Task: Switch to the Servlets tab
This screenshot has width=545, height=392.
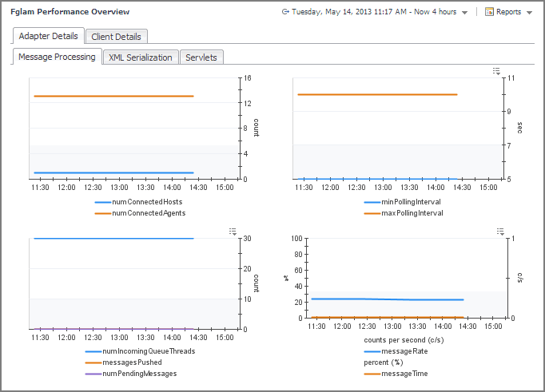Action: (201, 57)
